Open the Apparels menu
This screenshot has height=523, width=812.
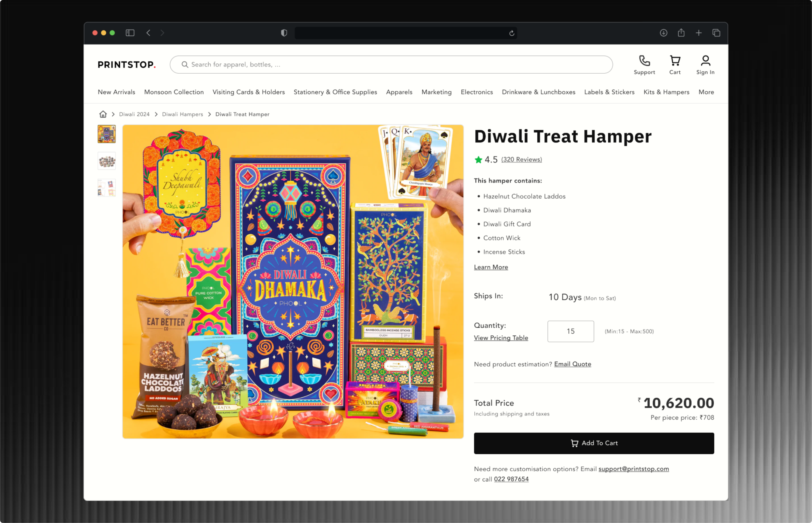(399, 92)
